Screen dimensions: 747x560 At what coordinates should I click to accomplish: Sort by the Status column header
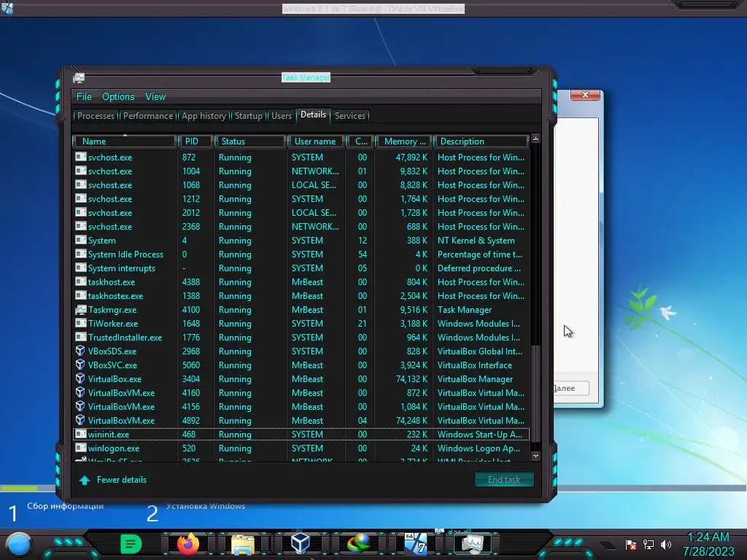[250, 141]
